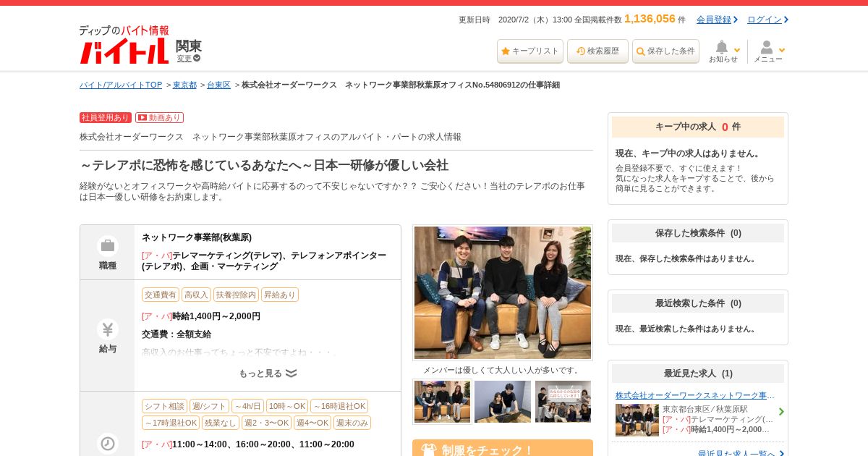Open the メニュー user menu
Image resolution: width=868 pixels, height=456 pixels.
[x=768, y=51]
